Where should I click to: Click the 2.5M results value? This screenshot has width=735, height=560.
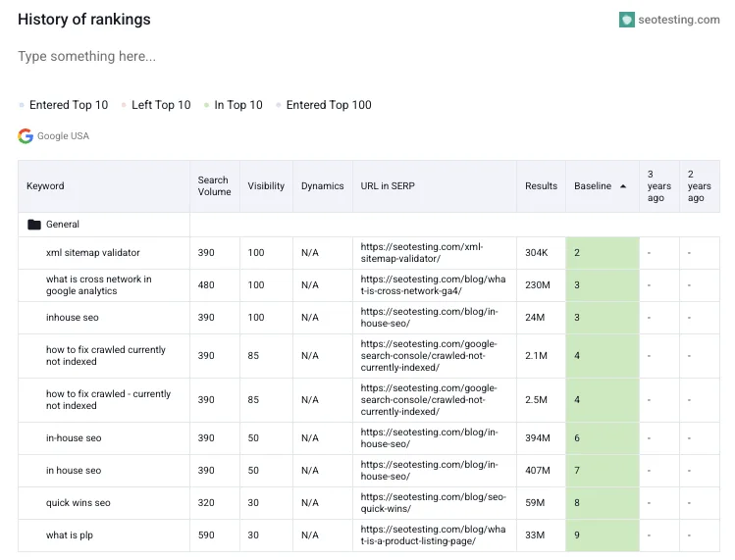pos(536,400)
